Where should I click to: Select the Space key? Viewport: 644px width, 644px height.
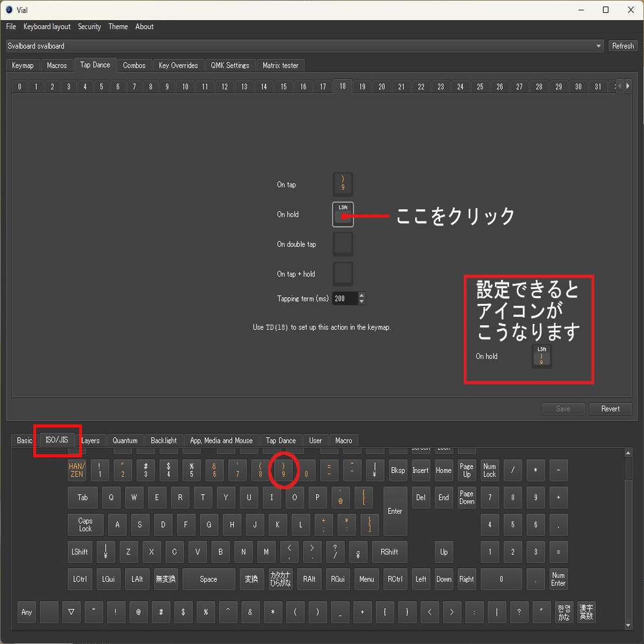click(x=209, y=579)
